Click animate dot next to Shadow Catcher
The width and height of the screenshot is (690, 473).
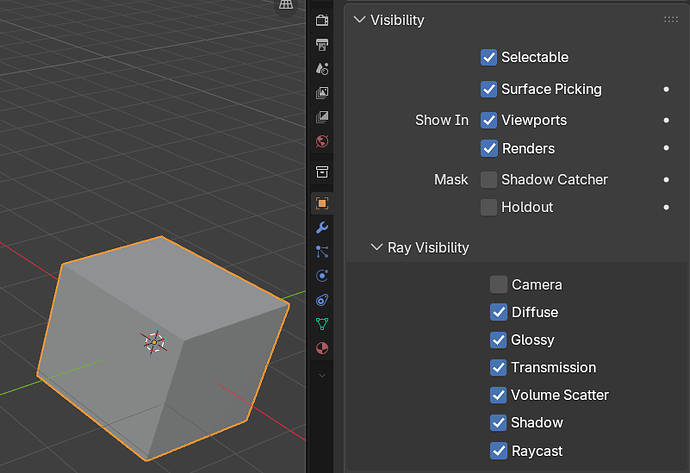point(666,180)
